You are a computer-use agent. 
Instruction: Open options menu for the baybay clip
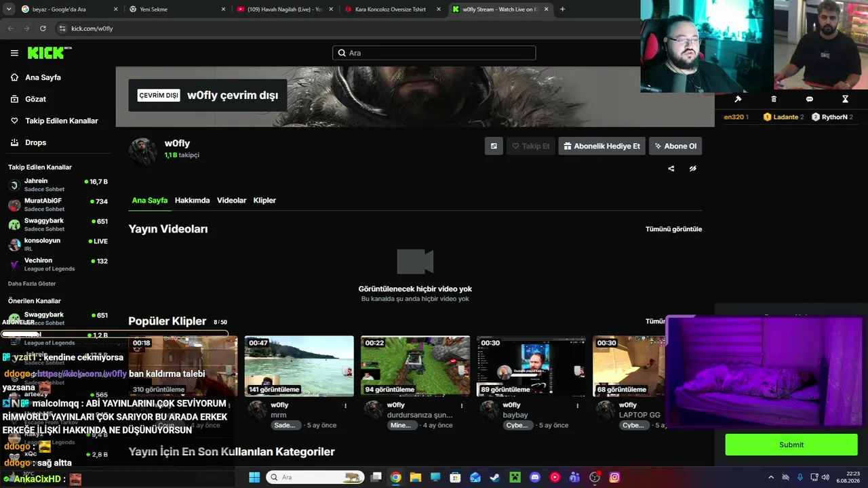tap(578, 405)
